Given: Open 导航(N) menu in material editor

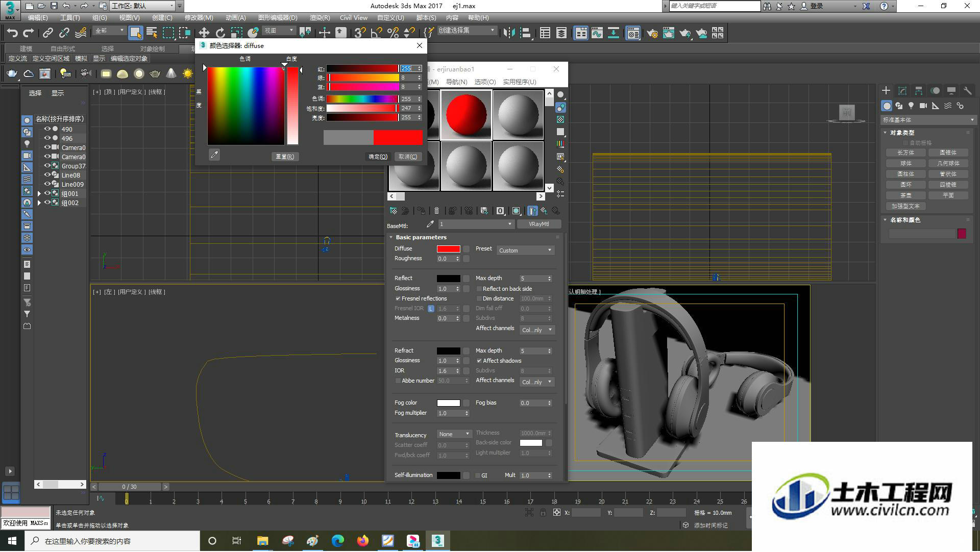Looking at the screenshot, I should coord(456,82).
